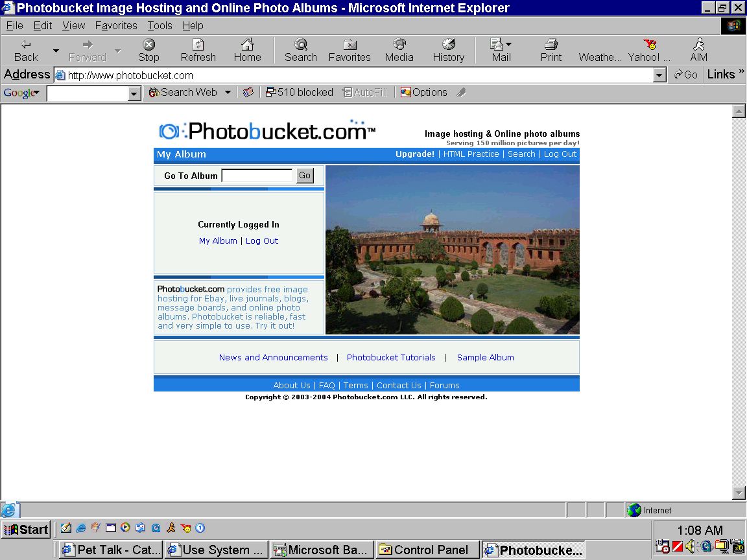Screen dimensions: 747x560
Task: Open Photobucket Tutorials link
Action: [x=390, y=357]
